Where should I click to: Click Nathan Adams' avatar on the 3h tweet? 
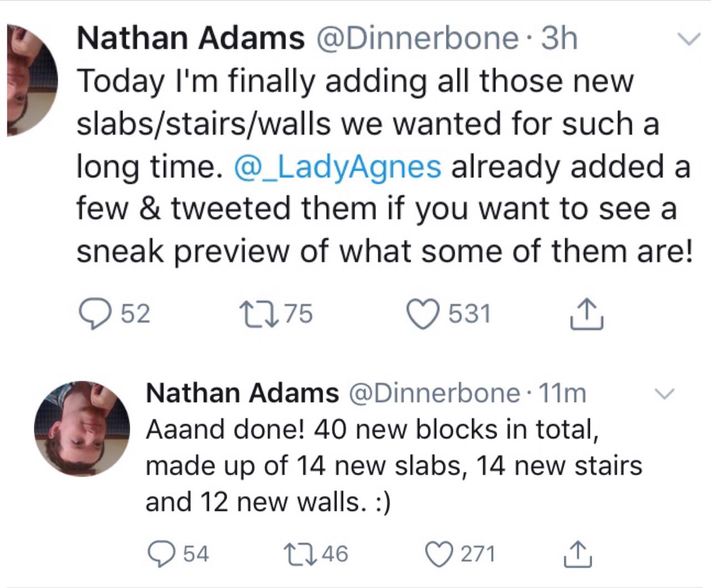(x=31, y=81)
